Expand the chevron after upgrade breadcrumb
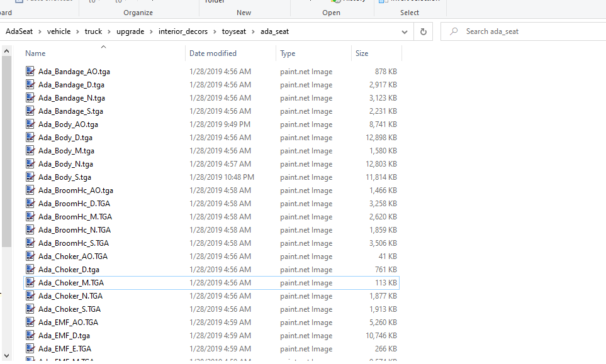This screenshot has height=364, width=606. point(151,31)
